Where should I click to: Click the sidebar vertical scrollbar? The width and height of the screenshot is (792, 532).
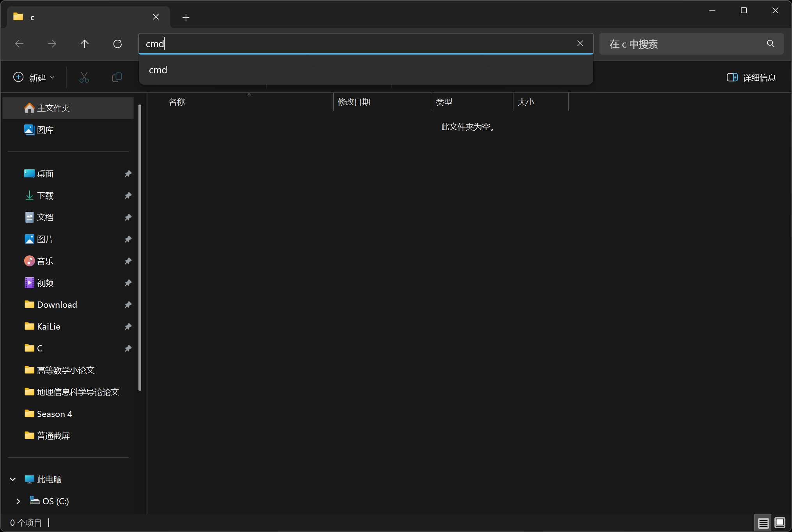pyautogui.click(x=140, y=247)
